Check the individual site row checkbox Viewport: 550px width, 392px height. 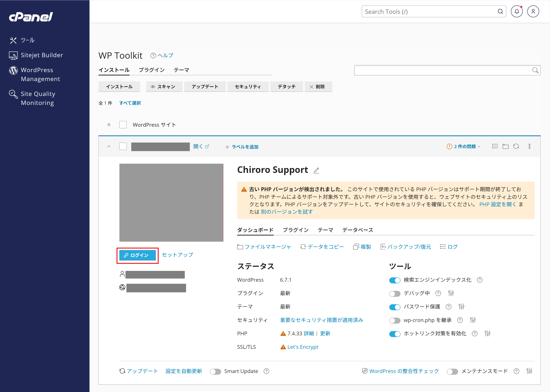[123, 146]
